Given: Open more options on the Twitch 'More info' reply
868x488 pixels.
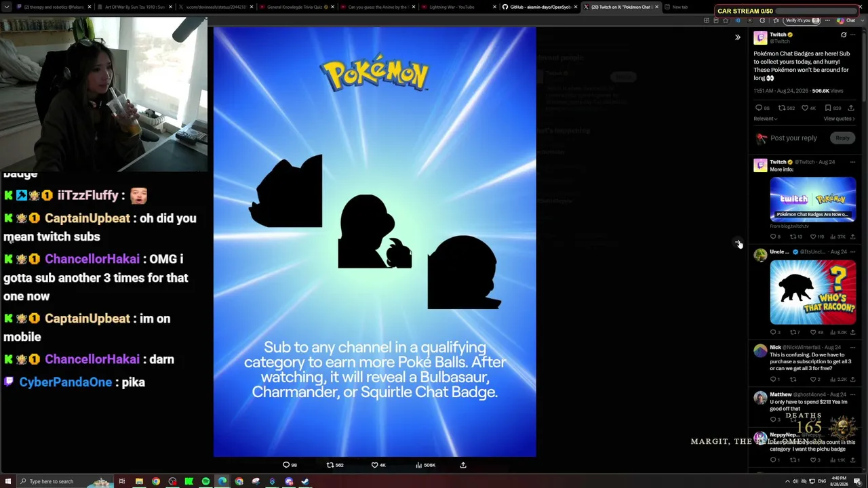Looking at the screenshot, I should tap(852, 162).
